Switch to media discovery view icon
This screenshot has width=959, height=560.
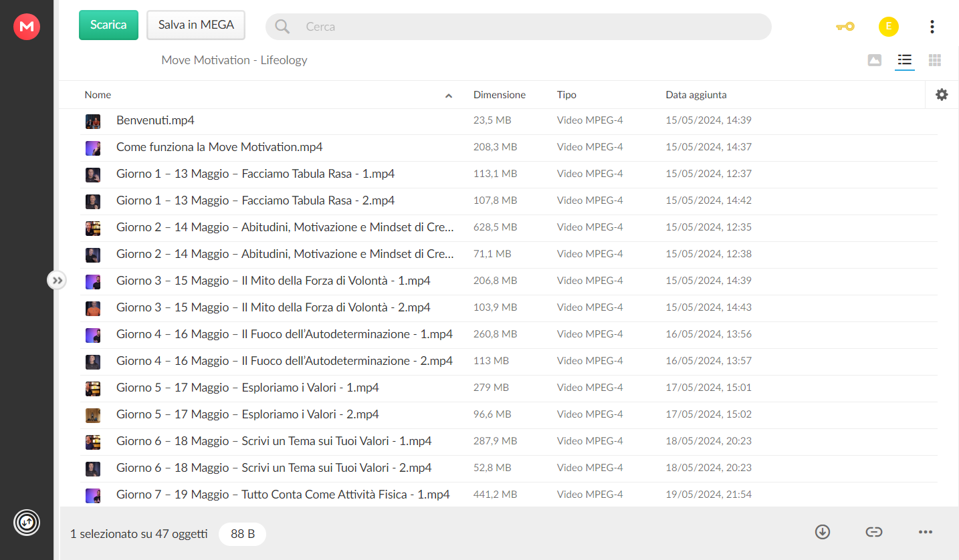click(x=875, y=60)
